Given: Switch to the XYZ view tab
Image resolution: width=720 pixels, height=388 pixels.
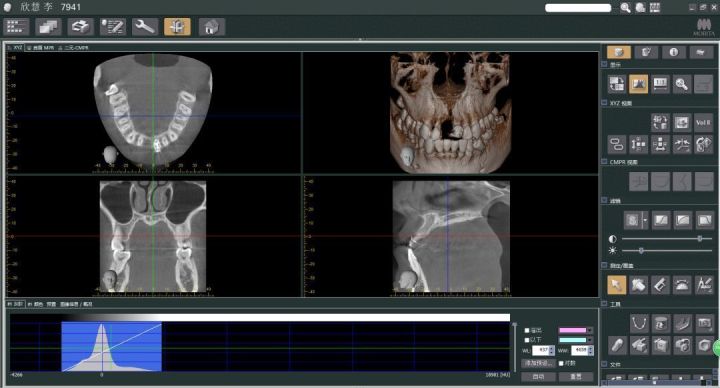Looking at the screenshot, I should point(15,47).
